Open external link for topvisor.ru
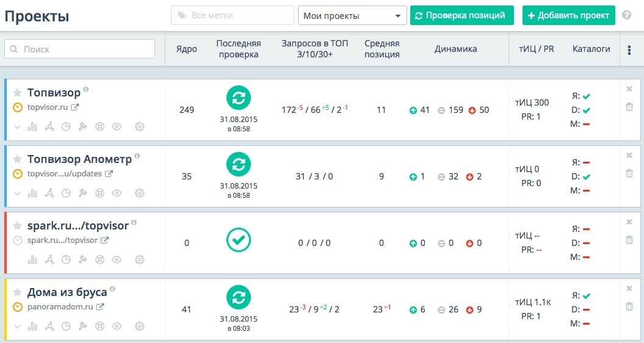 pos(74,107)
